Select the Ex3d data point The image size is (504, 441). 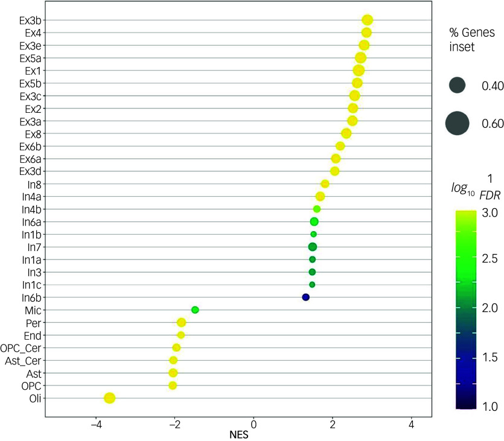(x=334, y=171)
